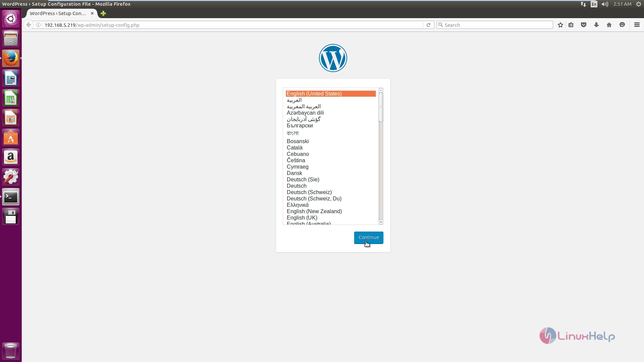Image resolution: width=644 pixels, height=362 pixels.
Task: Open Trash from launcher
Action: pos(11,351)
